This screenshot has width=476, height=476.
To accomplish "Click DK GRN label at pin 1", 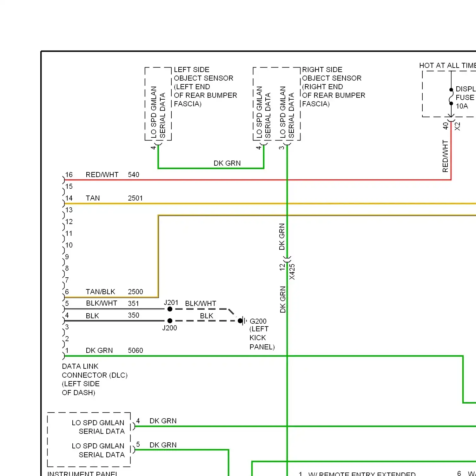I will click(99, 351).
